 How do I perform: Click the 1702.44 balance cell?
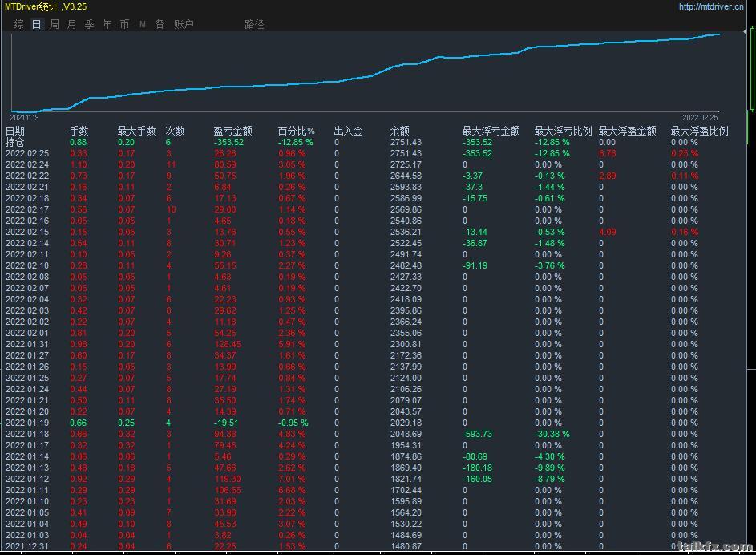click(406, 490)
